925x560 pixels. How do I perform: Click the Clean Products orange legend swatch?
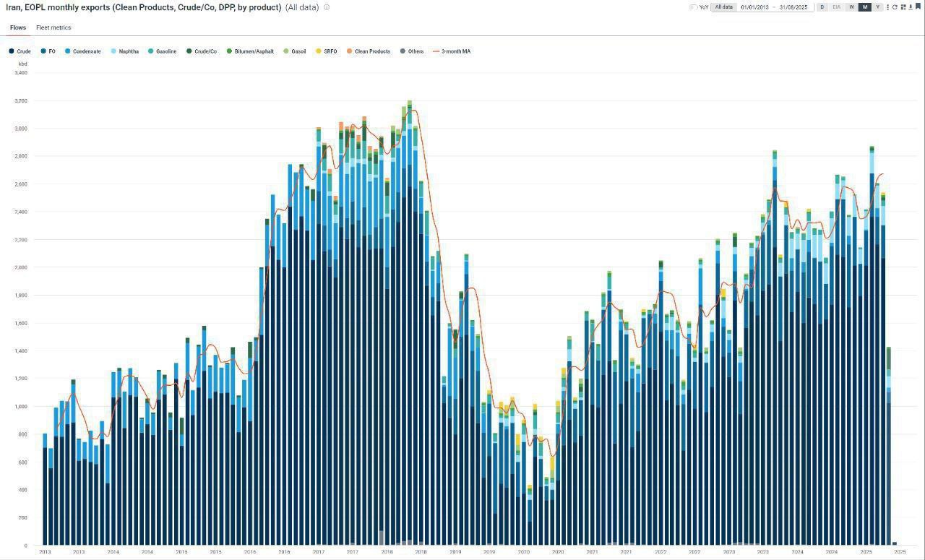click(x=350, y=51)
